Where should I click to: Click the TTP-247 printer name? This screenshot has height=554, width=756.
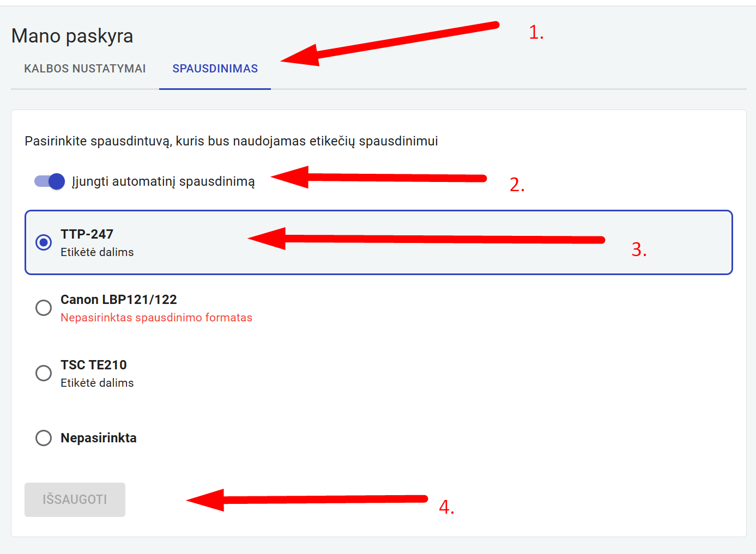tap(87, 234)
